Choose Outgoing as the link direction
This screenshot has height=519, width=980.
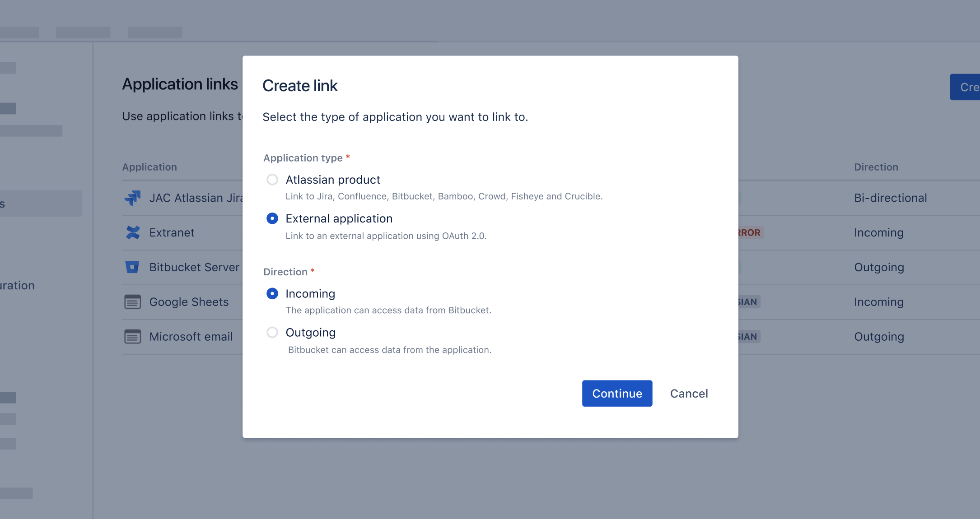tap(272, 332)
